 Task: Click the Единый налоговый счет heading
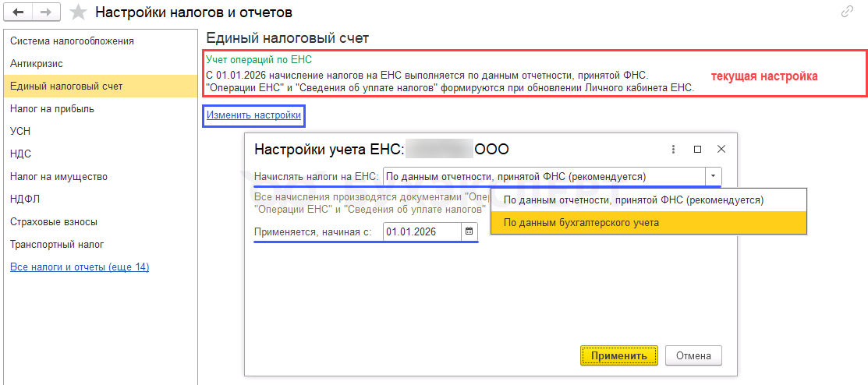tap(287, 38)
